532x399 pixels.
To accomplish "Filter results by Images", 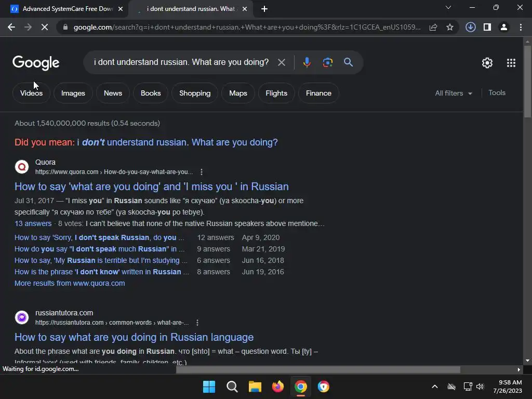I will point(73,93).
